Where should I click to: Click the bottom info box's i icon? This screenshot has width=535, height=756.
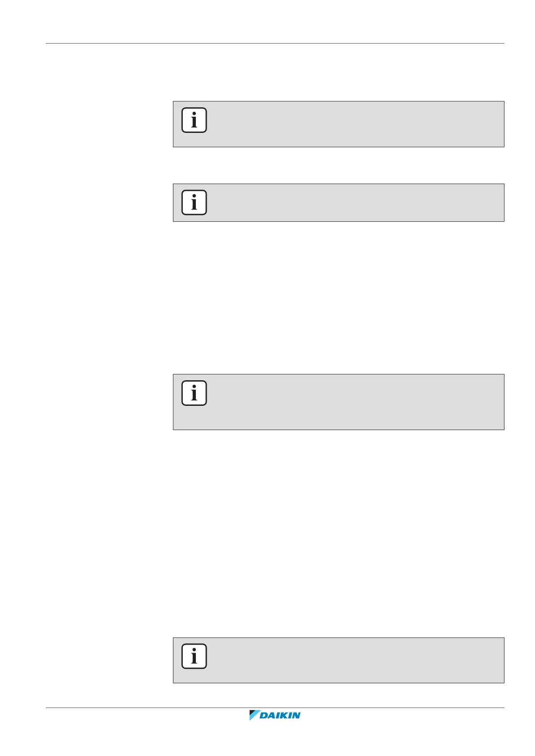(x=194, y=656)
